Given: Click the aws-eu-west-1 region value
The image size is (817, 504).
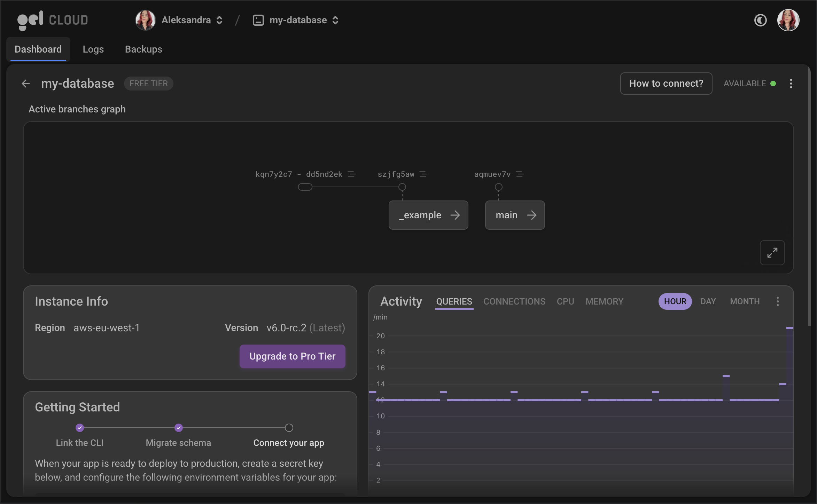Looking at the screenshot, I should (107, 328).
